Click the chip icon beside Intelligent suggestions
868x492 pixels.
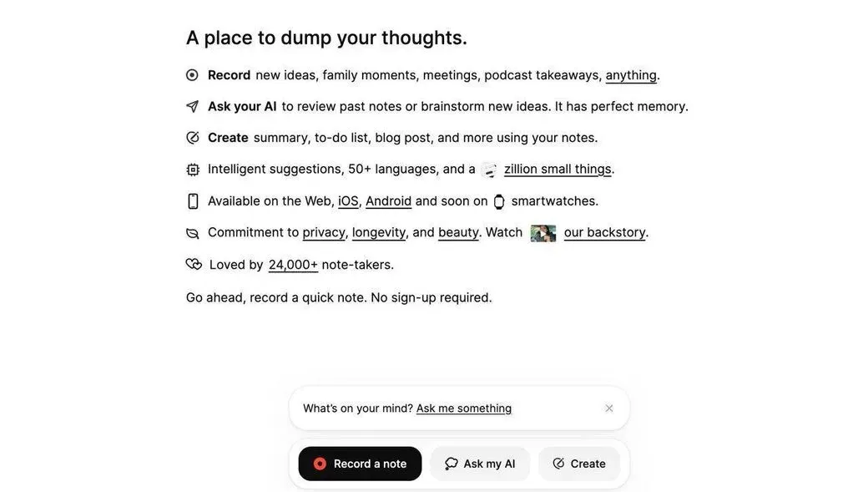(x=192, y=170)
